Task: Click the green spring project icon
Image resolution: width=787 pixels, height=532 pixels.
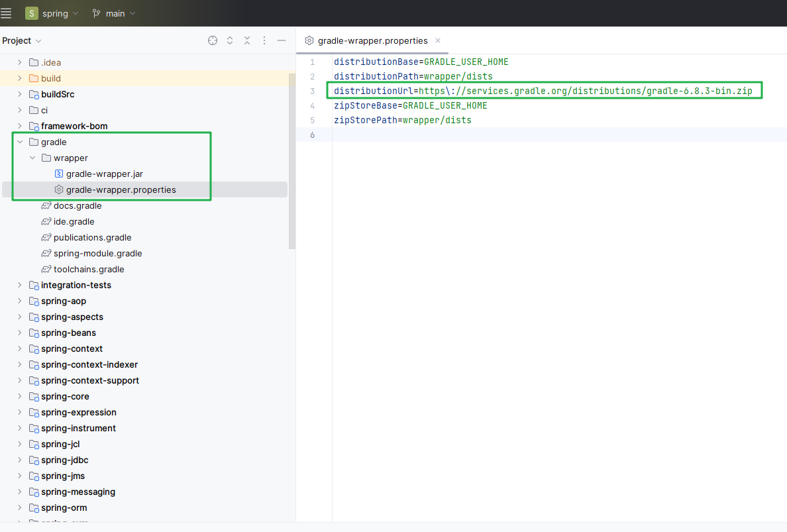Action: click(32, 13)
